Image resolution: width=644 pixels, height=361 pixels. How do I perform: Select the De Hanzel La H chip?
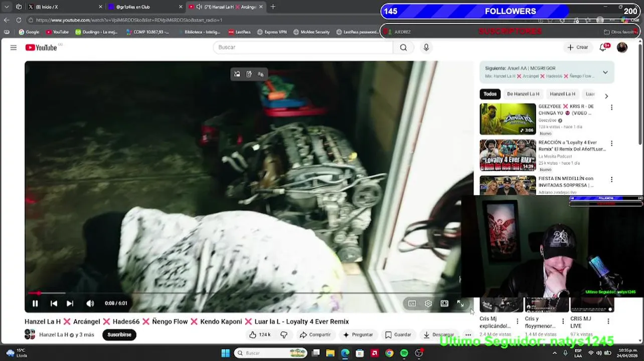click(523, 94)
